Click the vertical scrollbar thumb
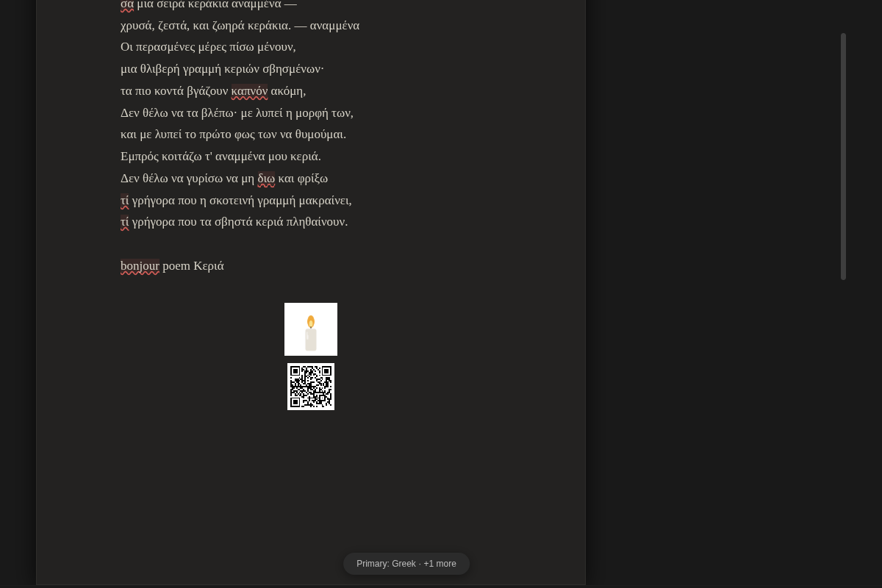The width and height of the screenshot is (882, 588). click(843, 157)
